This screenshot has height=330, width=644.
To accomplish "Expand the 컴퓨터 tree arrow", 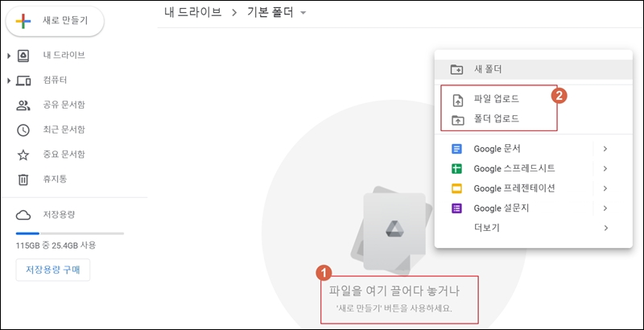I will coord(9,80).
